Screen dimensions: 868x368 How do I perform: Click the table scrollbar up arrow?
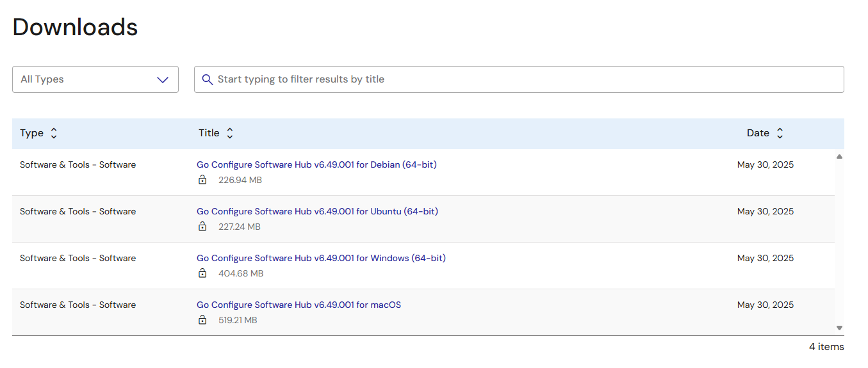839,156
